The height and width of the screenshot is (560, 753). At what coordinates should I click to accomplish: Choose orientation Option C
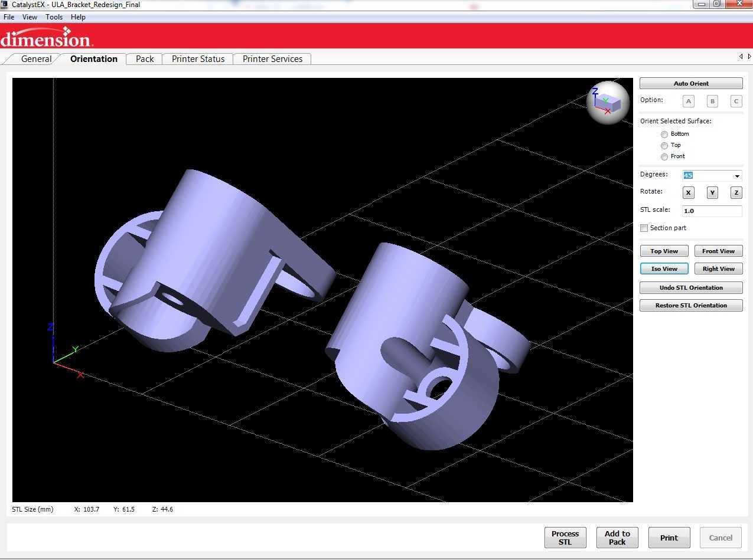coord(736,101)
